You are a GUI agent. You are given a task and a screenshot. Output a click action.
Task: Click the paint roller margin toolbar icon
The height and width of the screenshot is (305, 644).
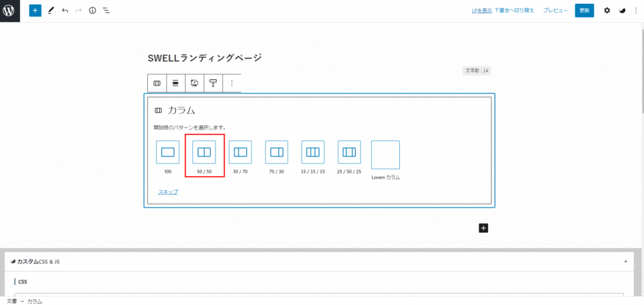213,83
